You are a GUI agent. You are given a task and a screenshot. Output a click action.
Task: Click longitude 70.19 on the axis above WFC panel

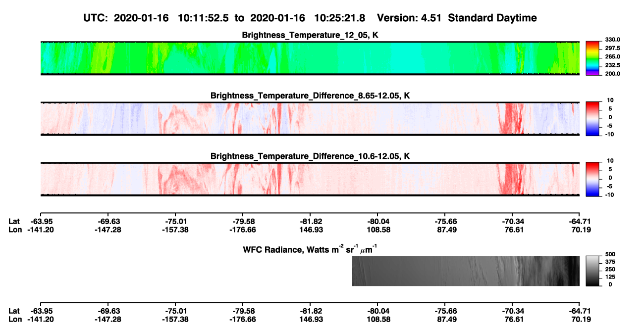[x=580, y=230]
